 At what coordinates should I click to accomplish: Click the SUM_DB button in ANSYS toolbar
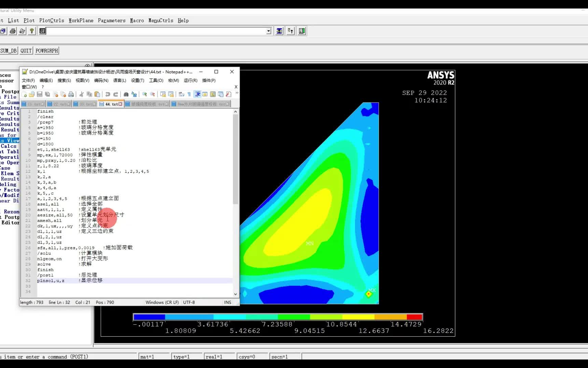coord(9,51)
